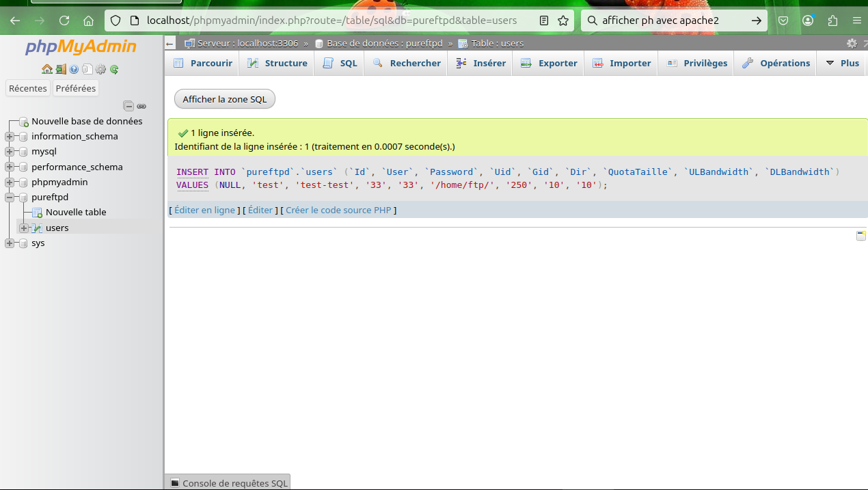The height and width of the screenshot is (490, 868).
Task: Open the Exporter tab
Action: (x=548, y=63)
